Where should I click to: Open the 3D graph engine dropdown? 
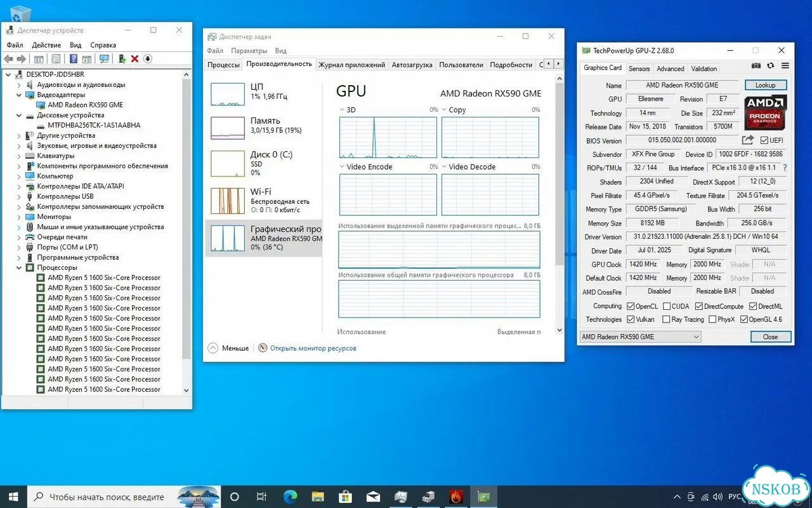pyautogui.click(x=343, y=110)
